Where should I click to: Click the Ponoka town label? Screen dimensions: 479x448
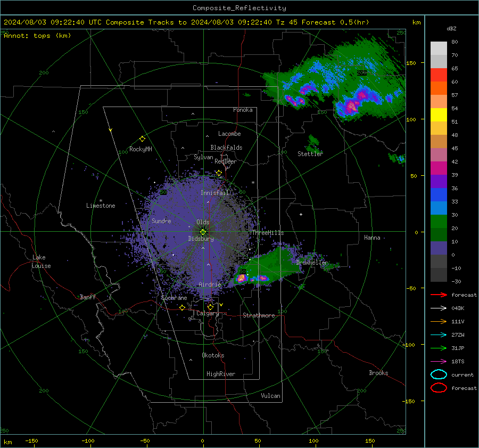click(x=243, y=110)
